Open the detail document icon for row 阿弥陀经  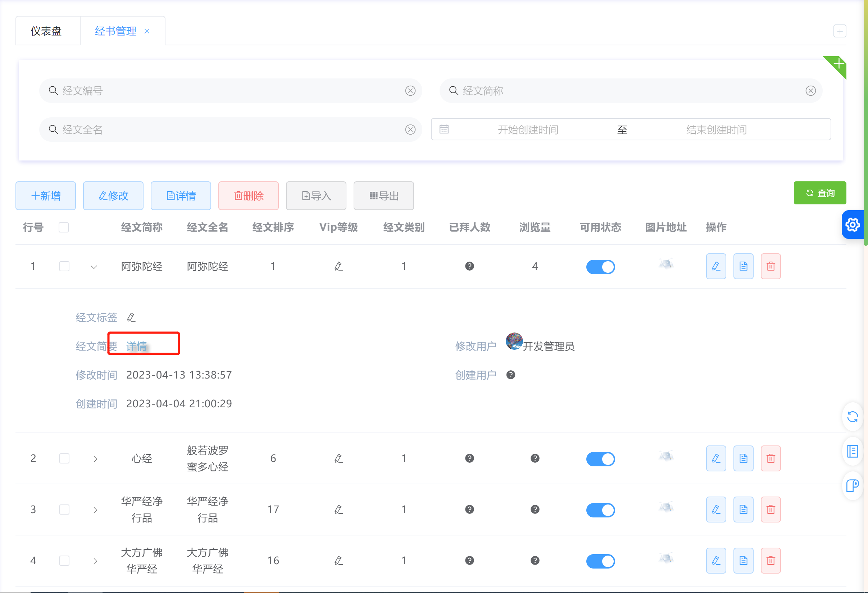coord(743,266)
